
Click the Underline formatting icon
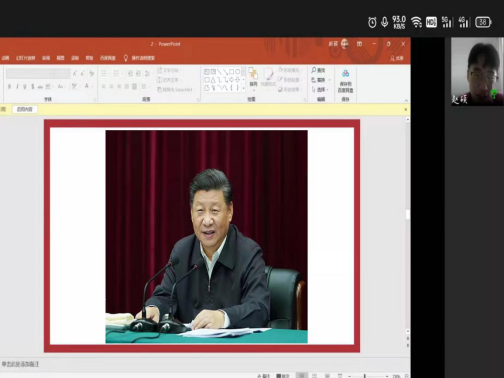25,86
